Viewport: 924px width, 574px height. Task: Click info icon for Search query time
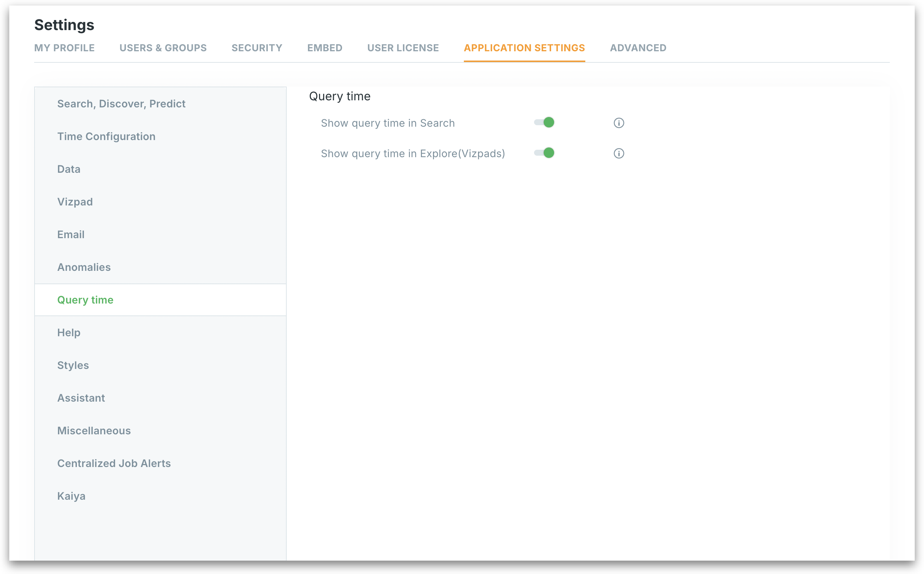click(x=618, y=123)
